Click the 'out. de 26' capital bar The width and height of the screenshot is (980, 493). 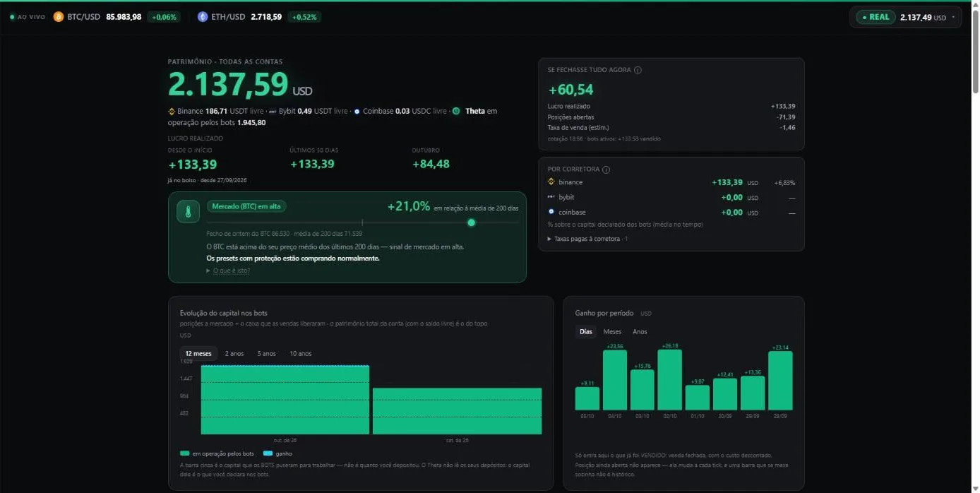coord(285,400)
